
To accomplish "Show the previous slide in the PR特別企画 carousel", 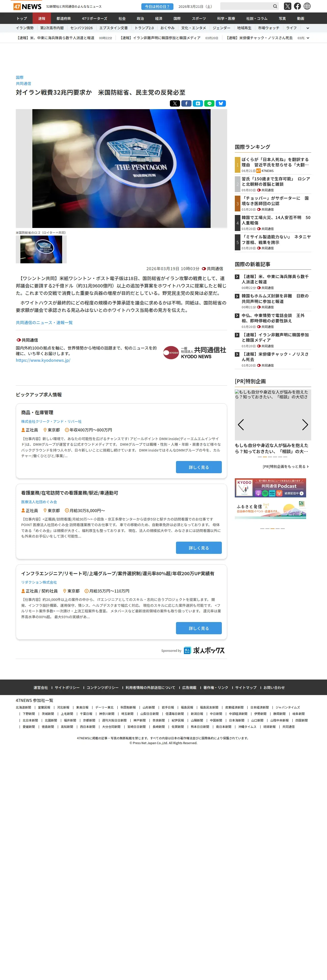I will 241,425.
